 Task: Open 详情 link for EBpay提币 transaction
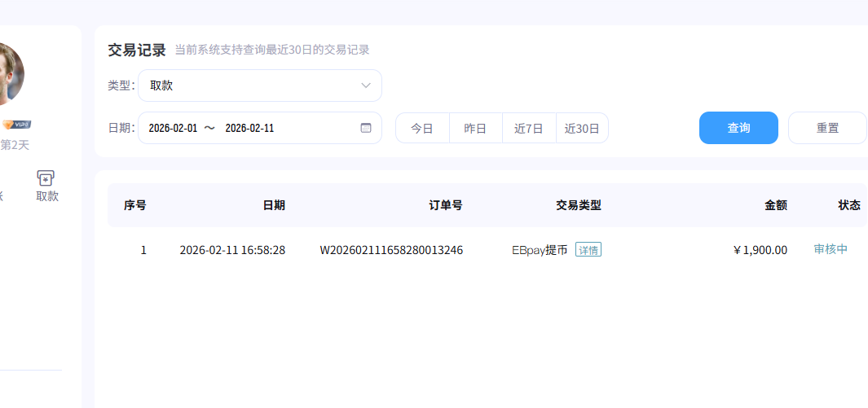(588, 250)
